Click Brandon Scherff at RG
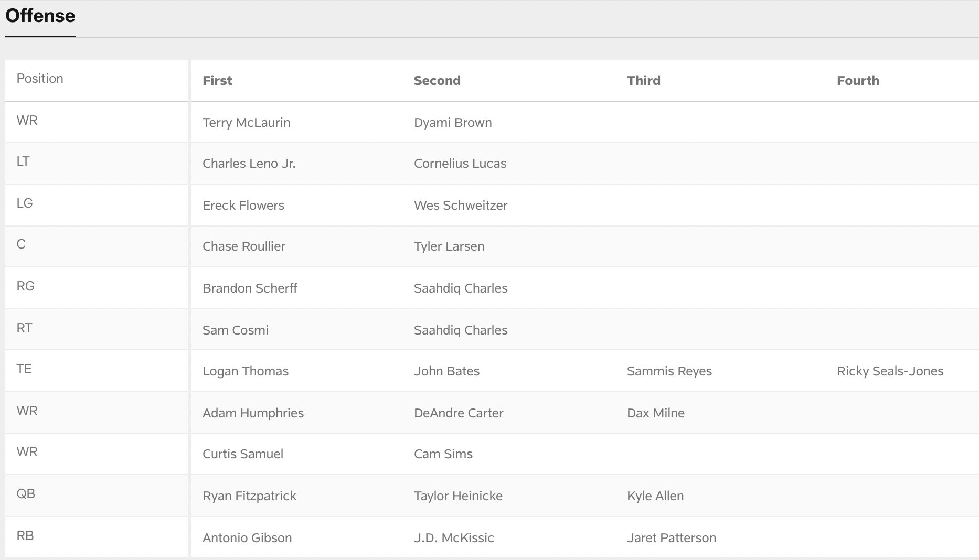 (250, 288)
